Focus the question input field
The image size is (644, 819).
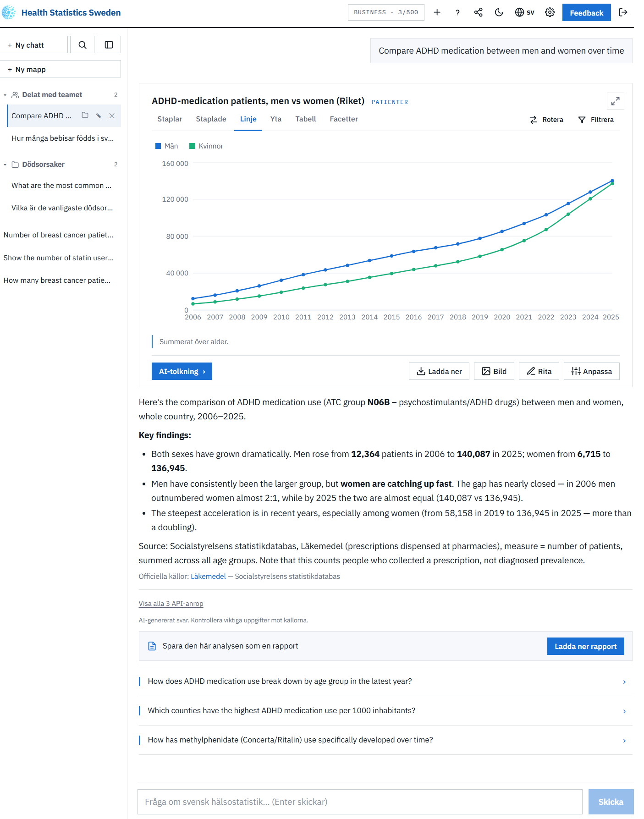[x=360, y=802]
